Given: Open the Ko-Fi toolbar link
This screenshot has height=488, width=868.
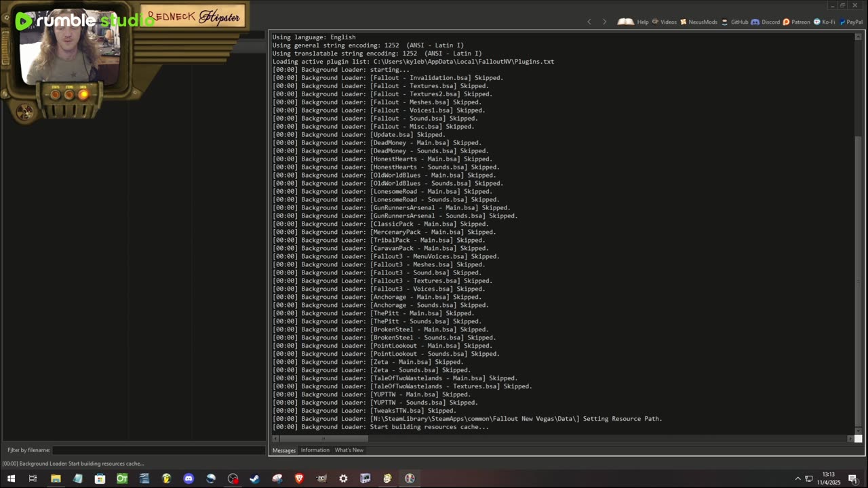Looking at the screenshot, I should click(x=825, y=22).
